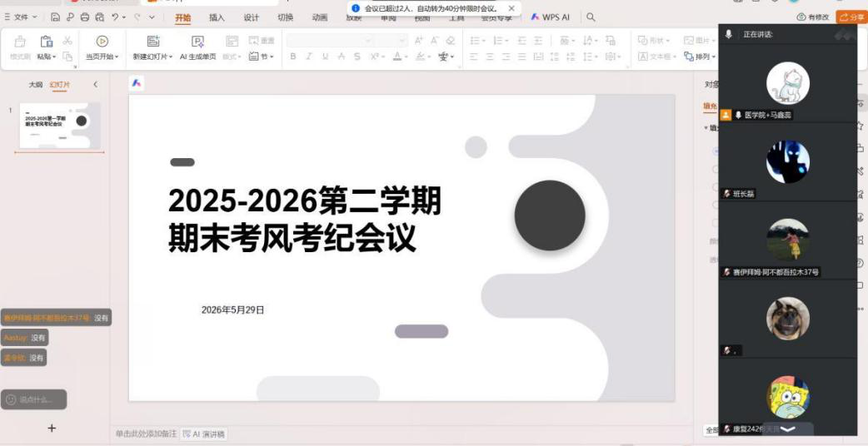Click the WPS AI logo icon above slide
868x446 pixels.
pos(136,83)
